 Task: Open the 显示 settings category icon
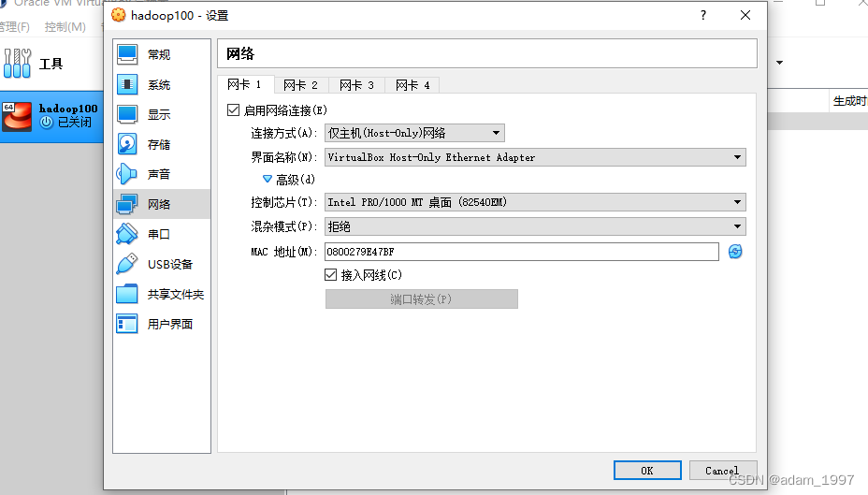(127, 114)
